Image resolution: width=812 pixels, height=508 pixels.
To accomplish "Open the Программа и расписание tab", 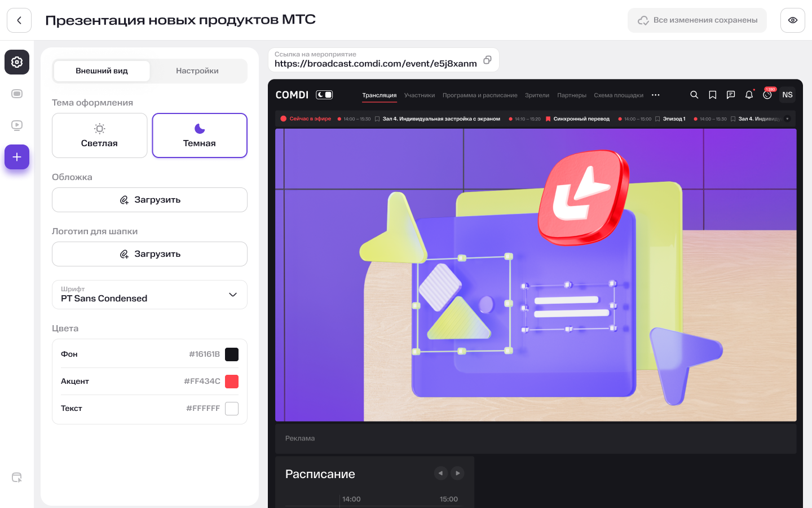I will [480, 95].
